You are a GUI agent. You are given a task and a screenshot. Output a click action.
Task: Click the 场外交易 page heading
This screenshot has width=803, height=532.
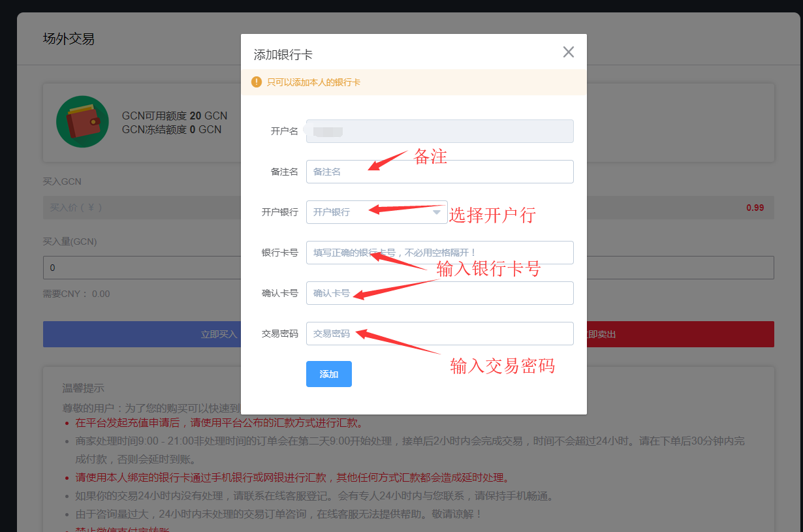tap(69, 39)
